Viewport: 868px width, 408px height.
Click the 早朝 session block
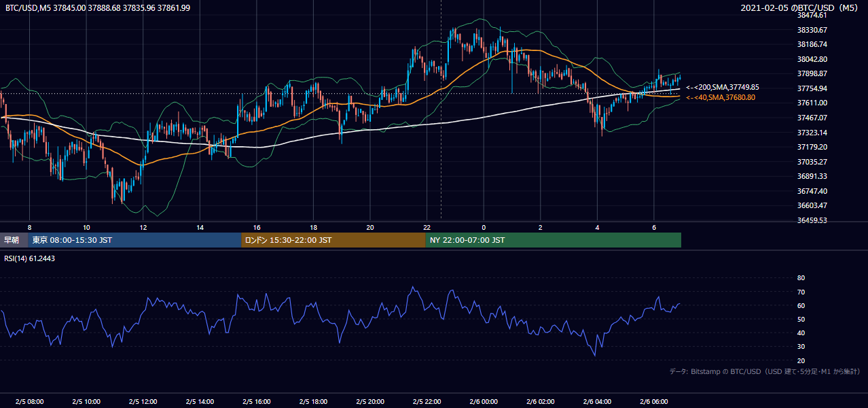[14, 240]
